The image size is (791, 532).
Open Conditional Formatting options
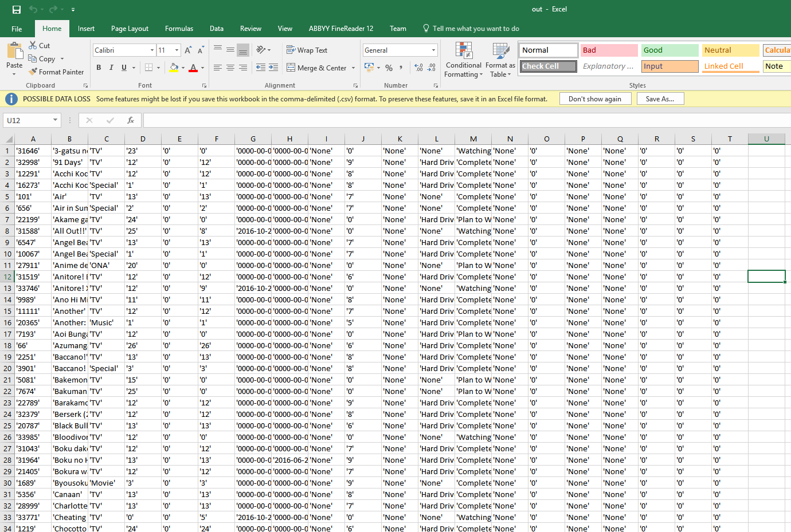[463, 60]
